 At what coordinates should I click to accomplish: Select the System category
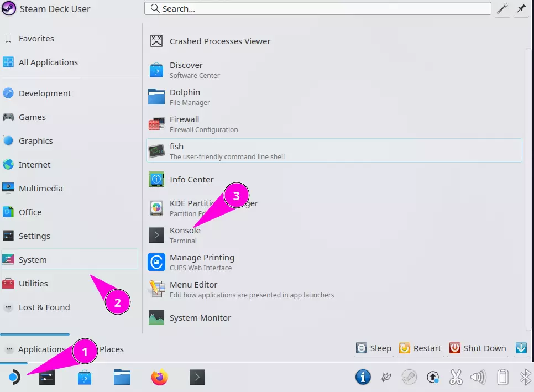coord(70,259)
